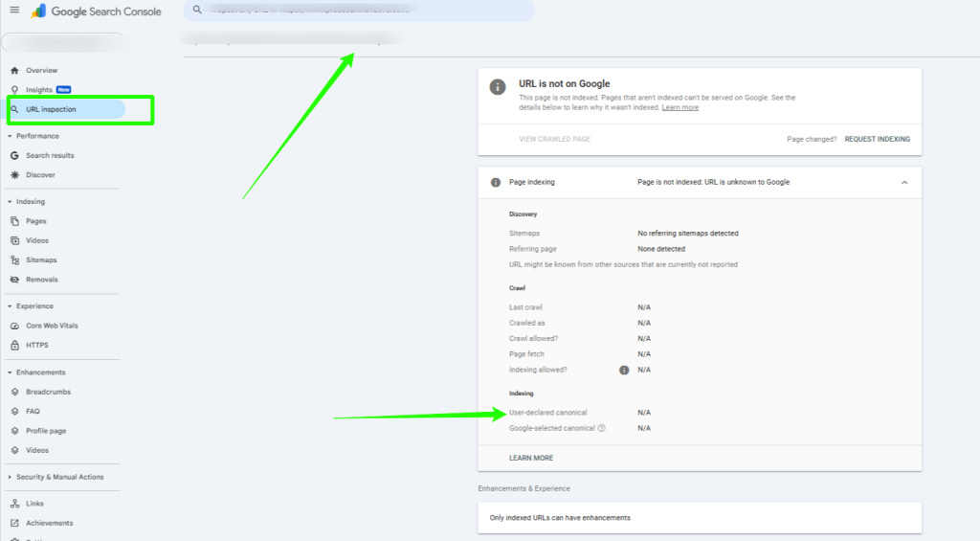
Task: Click the URL inspection magnifier icon
Action: [15, 109]
